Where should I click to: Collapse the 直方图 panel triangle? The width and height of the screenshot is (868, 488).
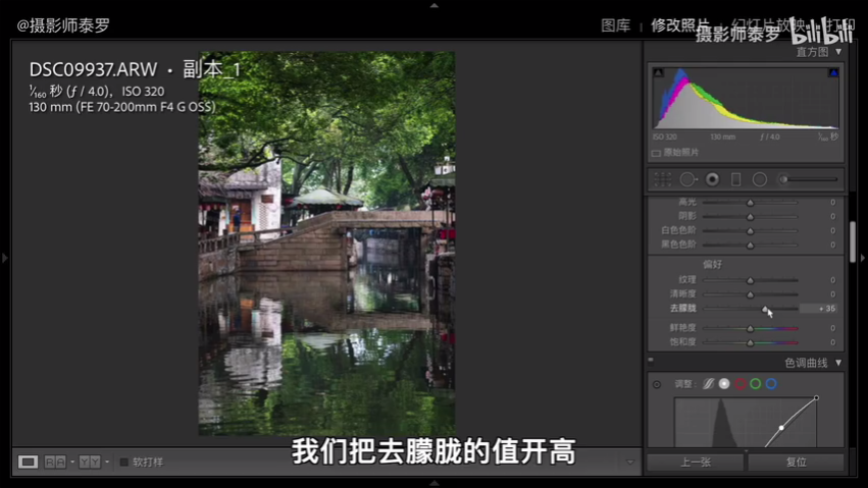click(839, 52)
